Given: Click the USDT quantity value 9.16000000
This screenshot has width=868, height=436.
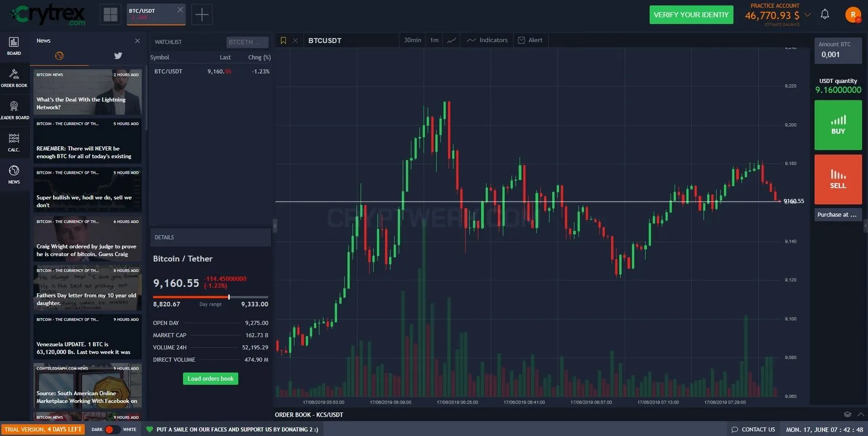Looking at the screenshot, I should 838,90.
